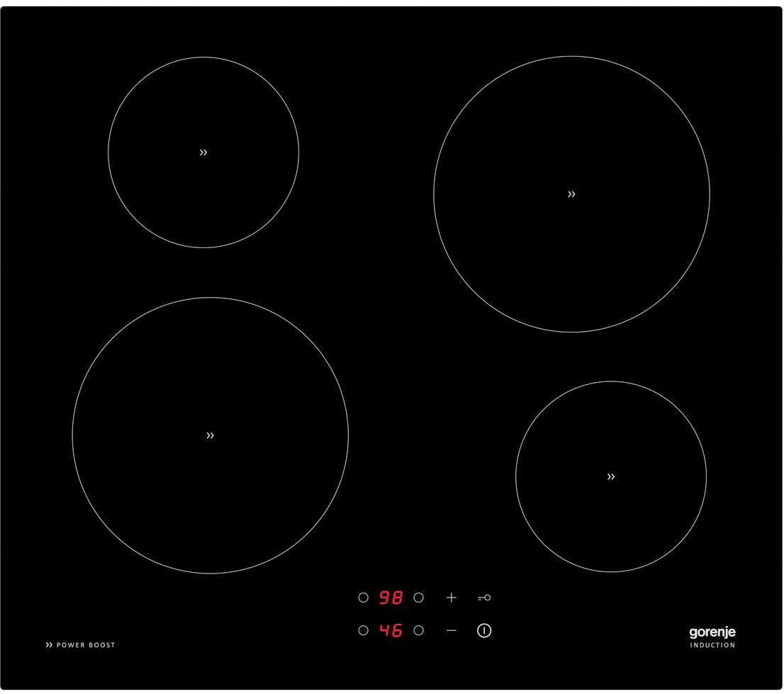Select zone circle right of the 46 display
The height and width of the screenshot is (694, 784).
coord(419,630)
